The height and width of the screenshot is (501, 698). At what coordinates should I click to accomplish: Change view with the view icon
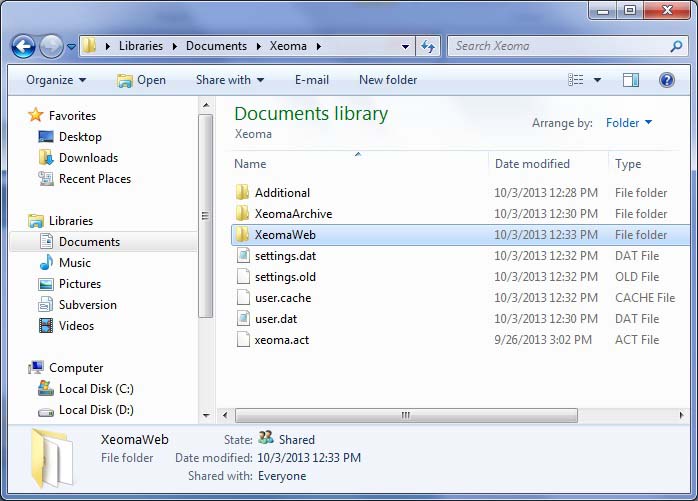pos(576,80)
